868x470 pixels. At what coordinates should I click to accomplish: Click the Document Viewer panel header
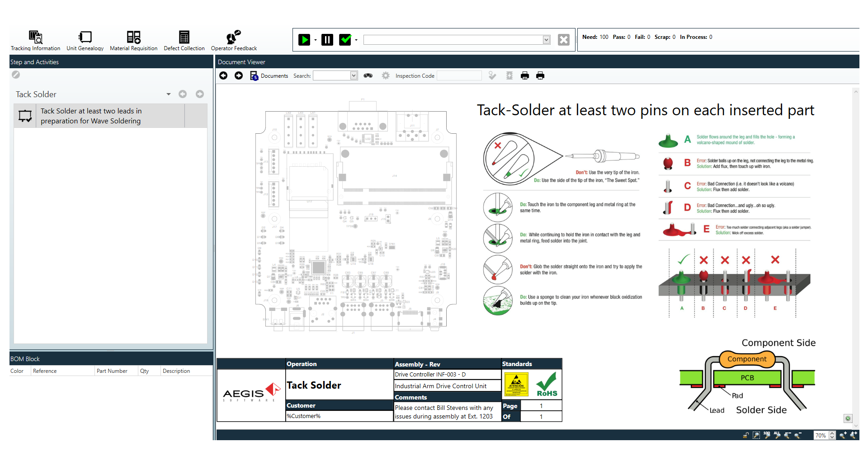[x=537, y=62]
